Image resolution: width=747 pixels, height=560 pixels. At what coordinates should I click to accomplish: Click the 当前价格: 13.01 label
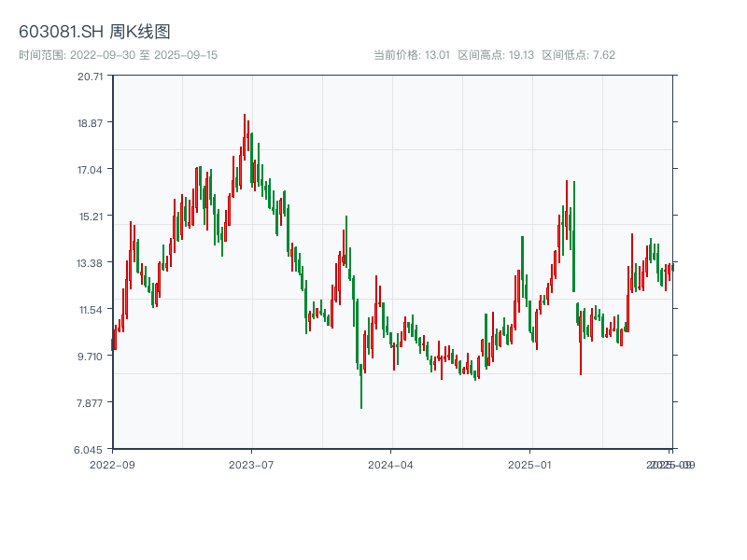coord(412,55)
